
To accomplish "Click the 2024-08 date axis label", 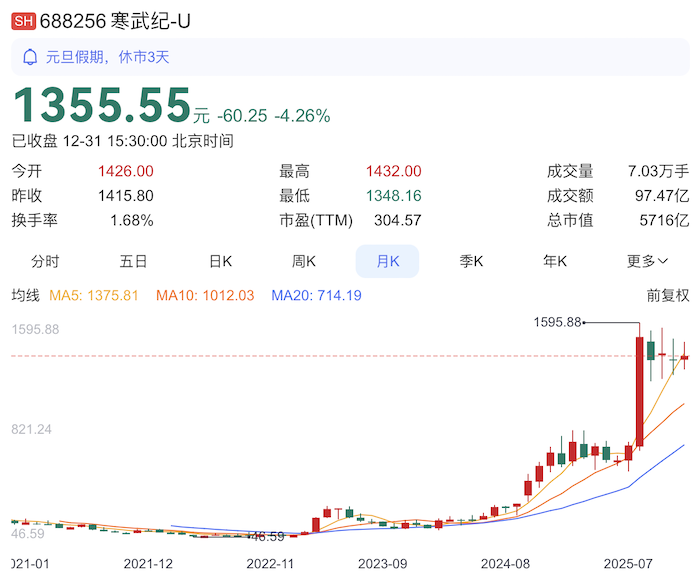I will tap(505, 563).
